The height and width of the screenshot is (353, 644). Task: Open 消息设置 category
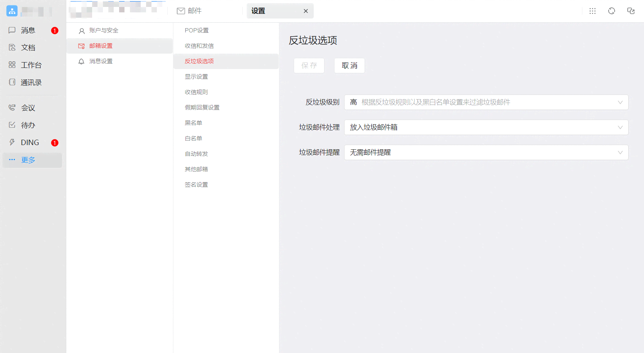(x=119, y=61)
